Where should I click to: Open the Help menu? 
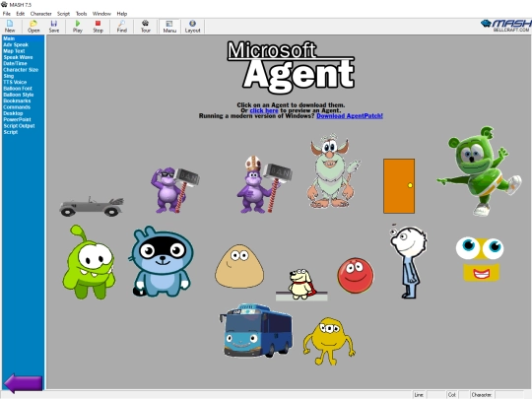[x=122, y=14]
